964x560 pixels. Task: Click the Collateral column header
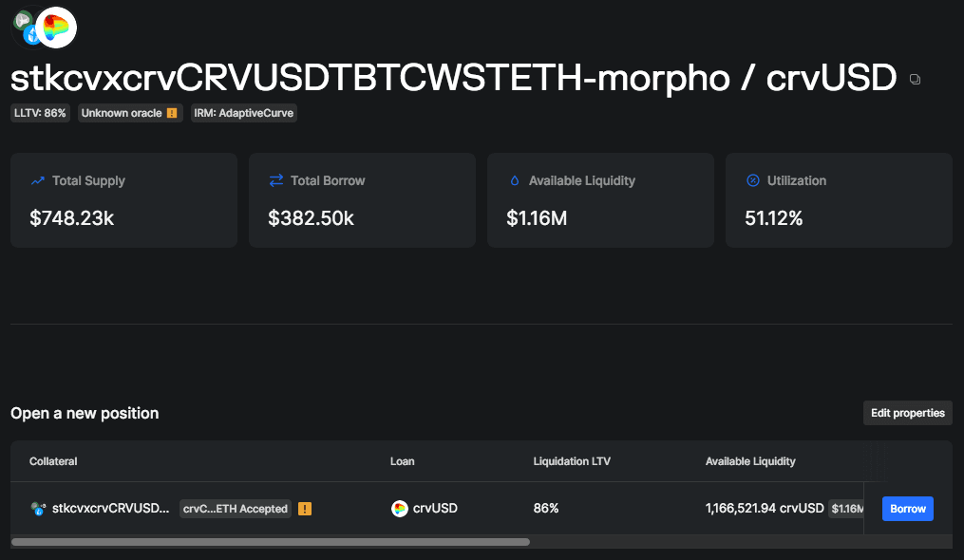click(x=53, y=461)
